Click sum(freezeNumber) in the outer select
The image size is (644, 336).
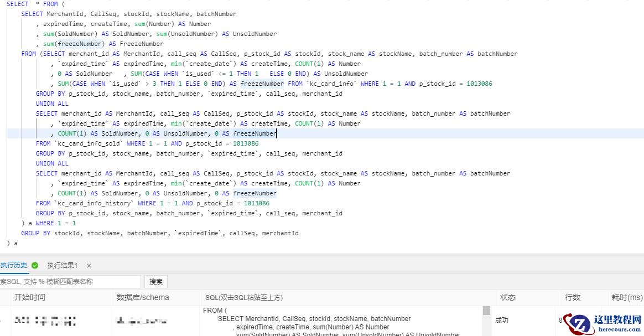[74, 44]
